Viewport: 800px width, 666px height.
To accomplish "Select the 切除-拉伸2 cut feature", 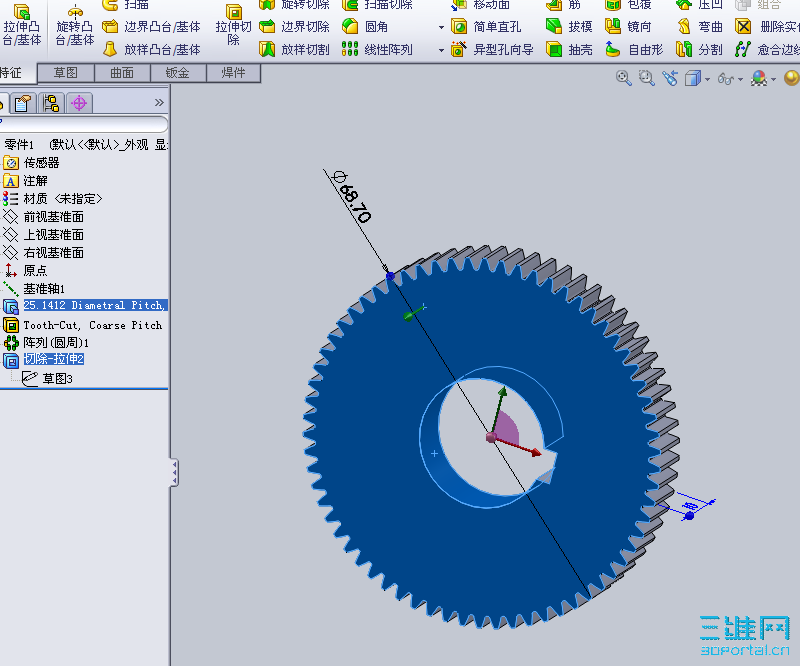I will (44, 359).
